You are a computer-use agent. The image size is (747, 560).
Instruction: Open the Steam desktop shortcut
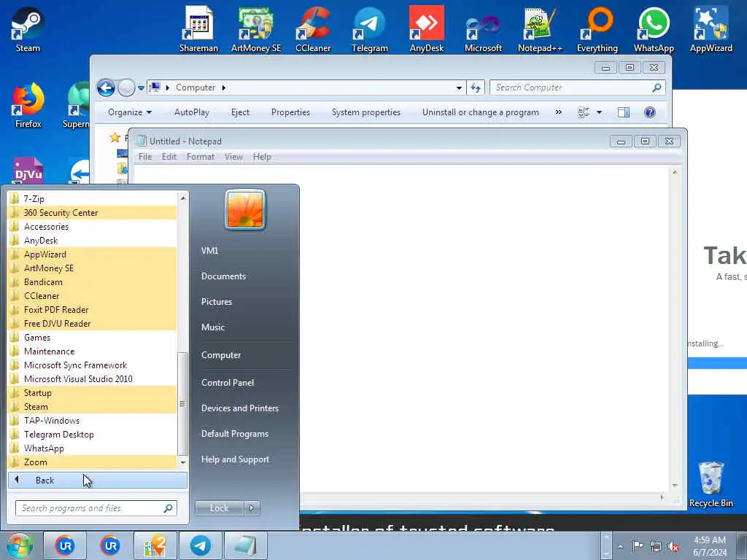click(28, 28)
